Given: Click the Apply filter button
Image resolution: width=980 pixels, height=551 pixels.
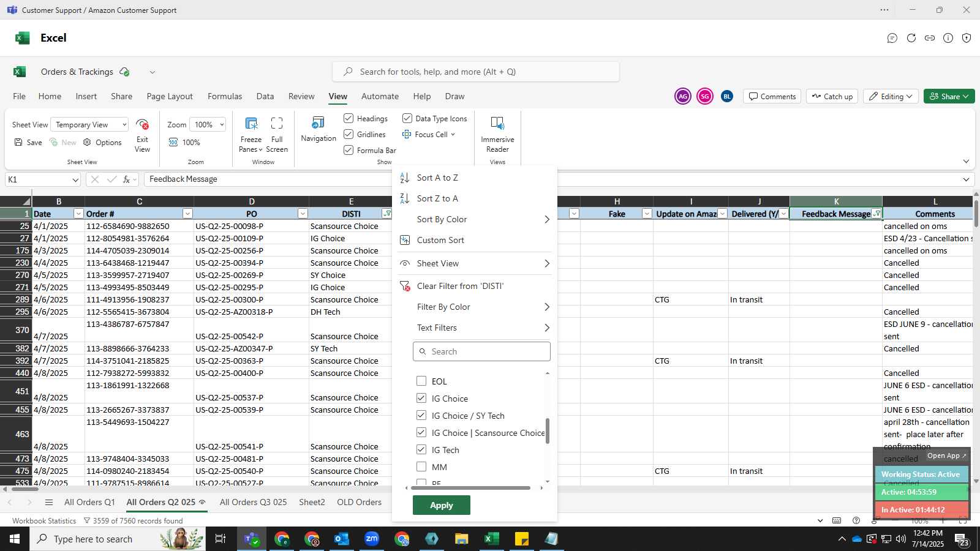Looking at the screenshot, I should (442, 505).
